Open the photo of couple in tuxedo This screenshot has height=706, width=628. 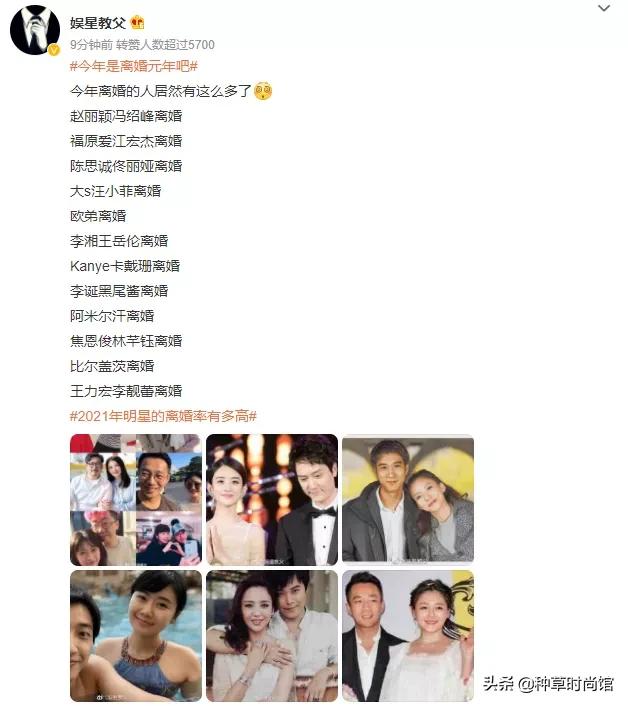(272, 500)
